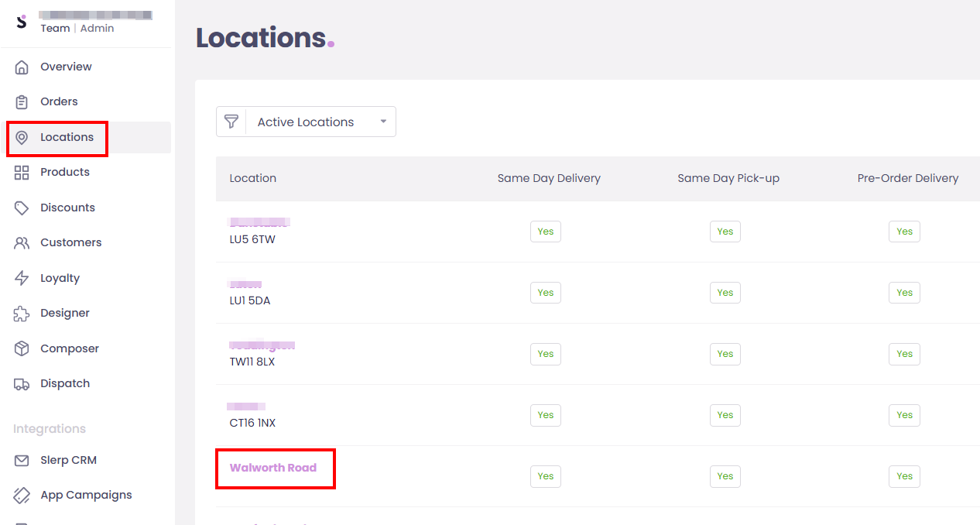Click the Orders clipboard icon
The image size is (980, 525).
pos(22,102)
